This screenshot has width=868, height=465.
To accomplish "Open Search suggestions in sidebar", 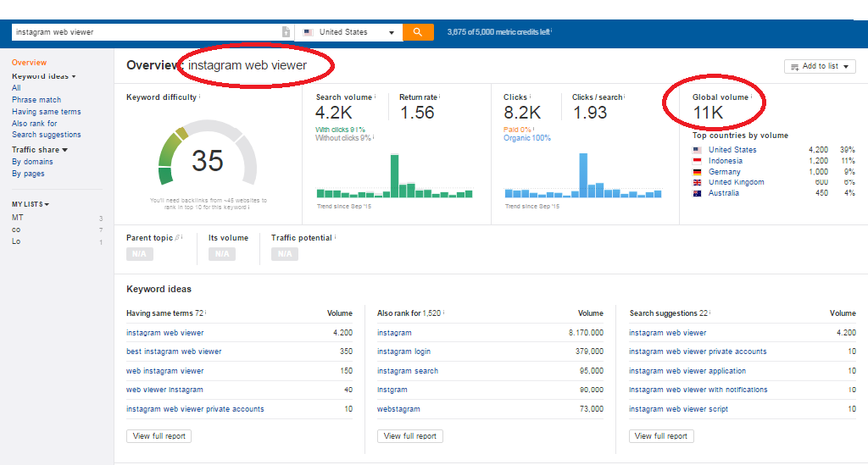I will click(x=47, y=135).
